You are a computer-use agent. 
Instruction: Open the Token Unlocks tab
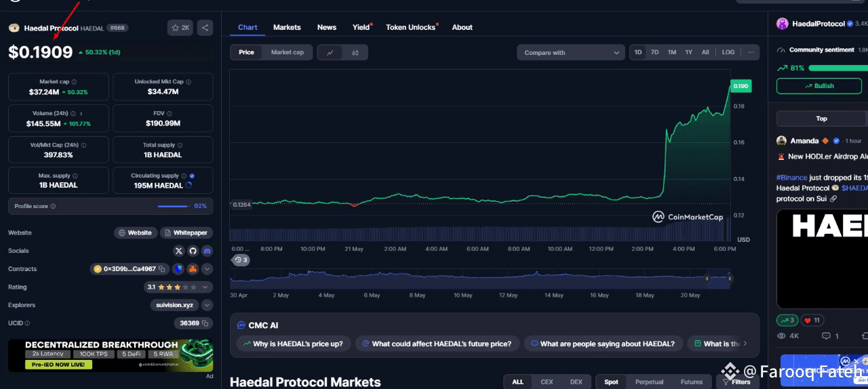411,27
